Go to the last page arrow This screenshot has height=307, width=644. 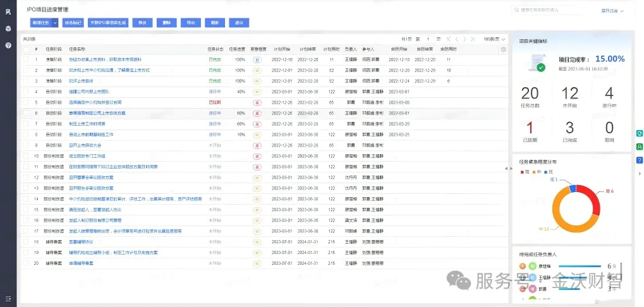(473, 39)
